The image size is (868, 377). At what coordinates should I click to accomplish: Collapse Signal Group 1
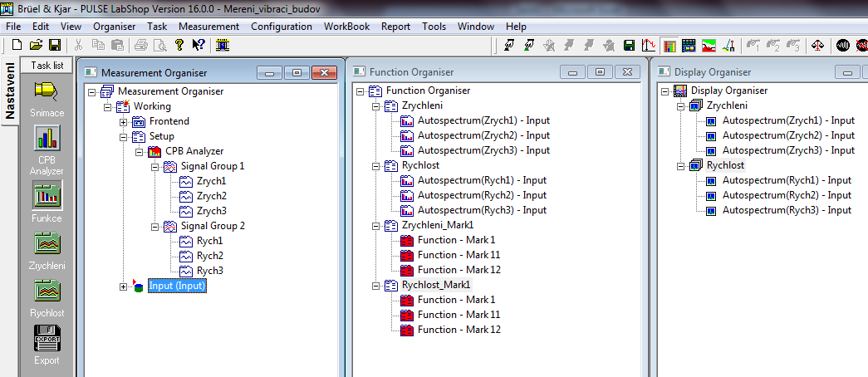(x=154, y=166)
